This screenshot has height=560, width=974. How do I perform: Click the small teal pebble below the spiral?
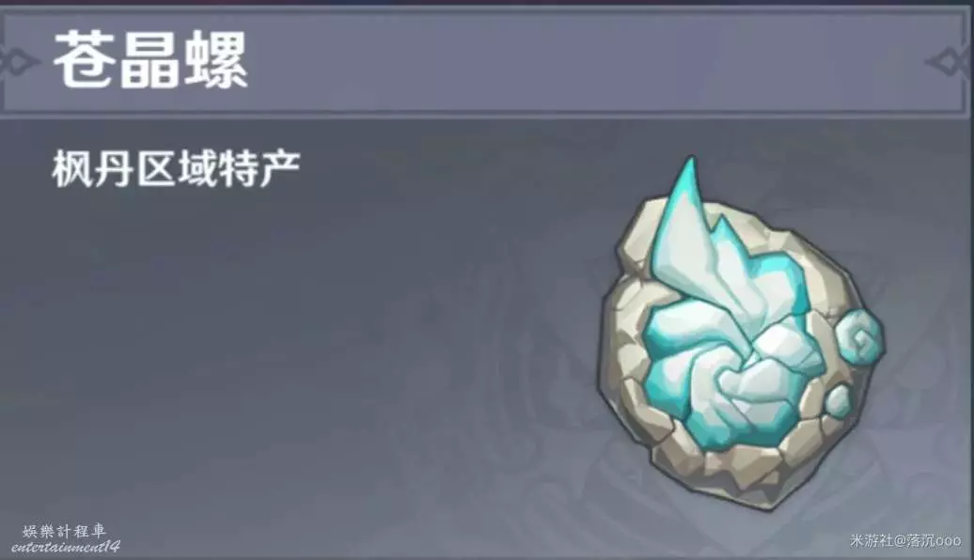[838, 401]
